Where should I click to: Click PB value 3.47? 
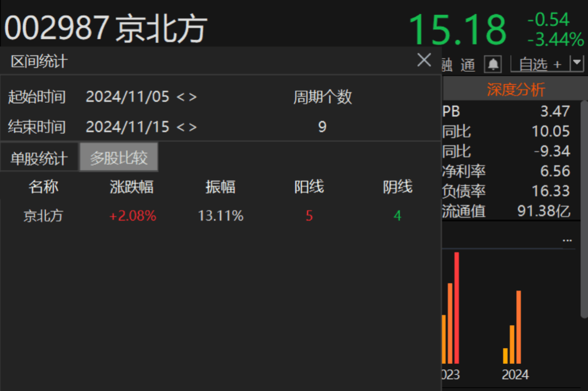pyautogui.click(x=555, y=111)
